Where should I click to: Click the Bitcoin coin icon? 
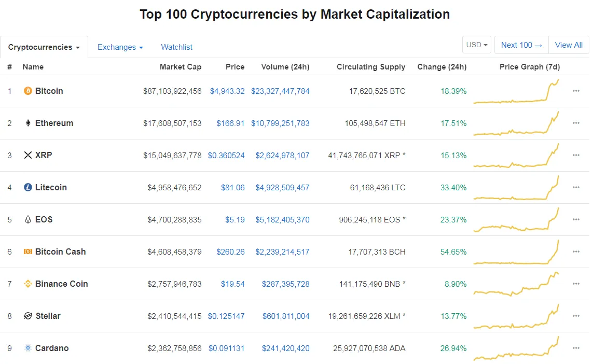pyautogui.click(x=28, y=91)
